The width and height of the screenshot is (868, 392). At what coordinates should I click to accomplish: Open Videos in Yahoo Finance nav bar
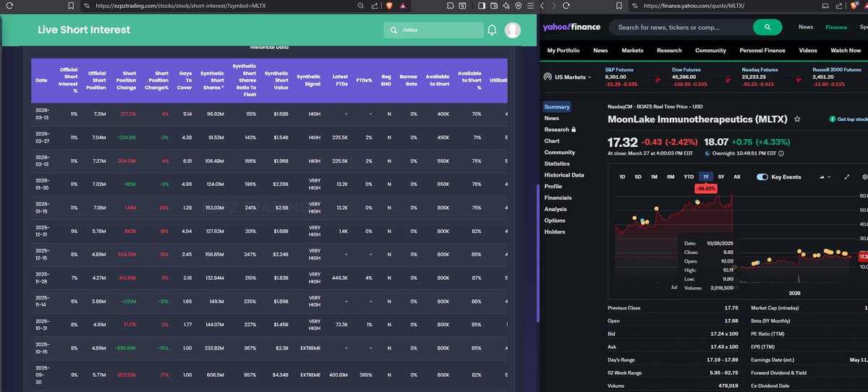pyautogui.click(x=808, y=51)
